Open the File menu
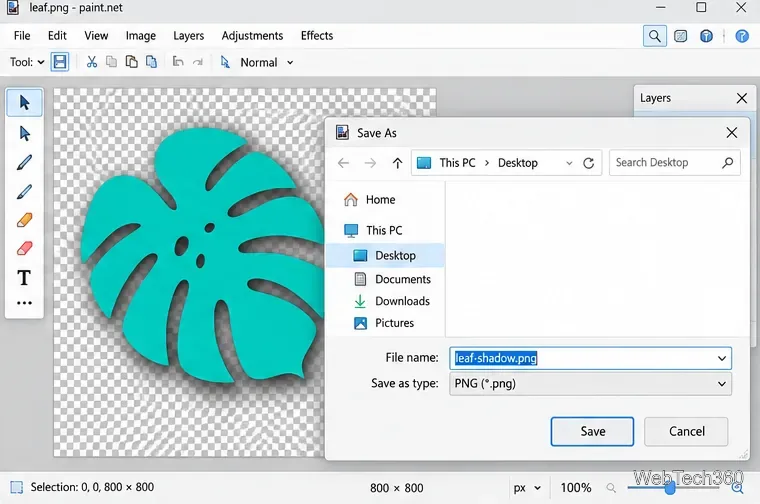The height and width of the screenshot is (504, 760). [22, 36]
